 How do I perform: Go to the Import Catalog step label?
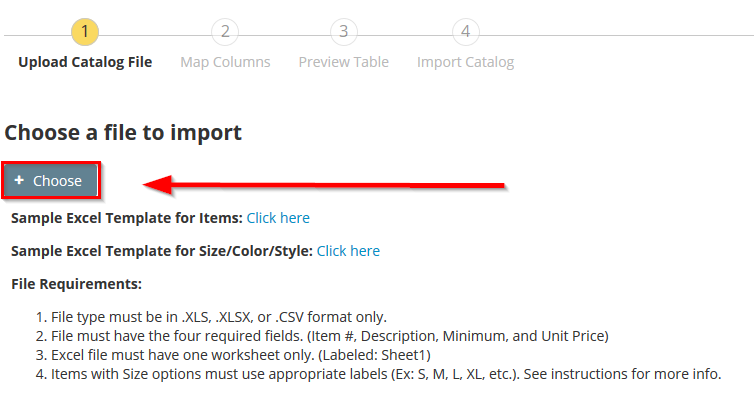pyautogui.click(x=465, y=62)
